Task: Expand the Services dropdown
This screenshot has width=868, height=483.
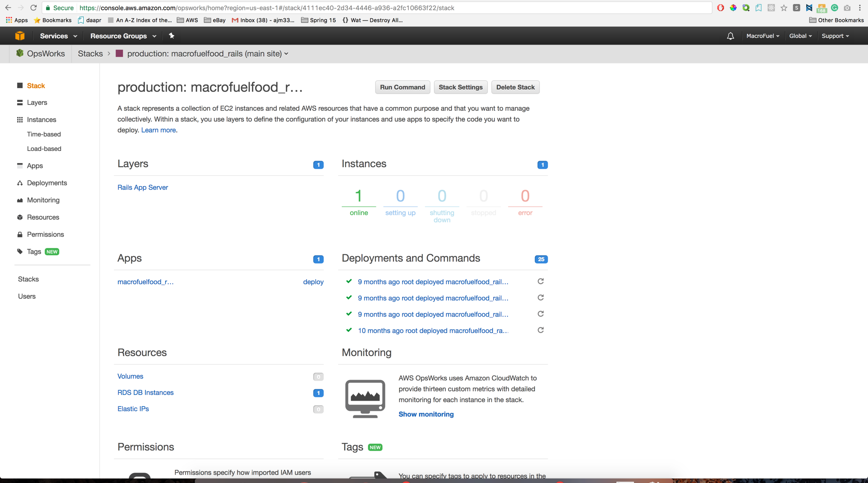Action: pyautogui.click(x=58, y=36)
